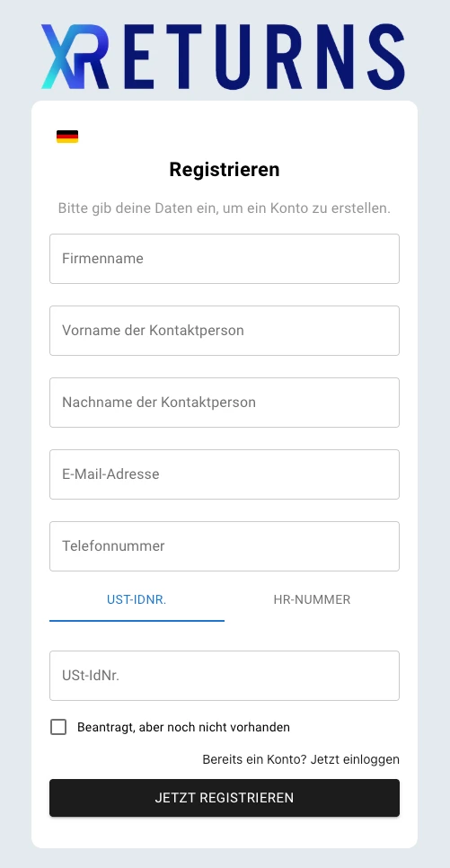Focus the E-Mail-Adresse field

[225, 474]
